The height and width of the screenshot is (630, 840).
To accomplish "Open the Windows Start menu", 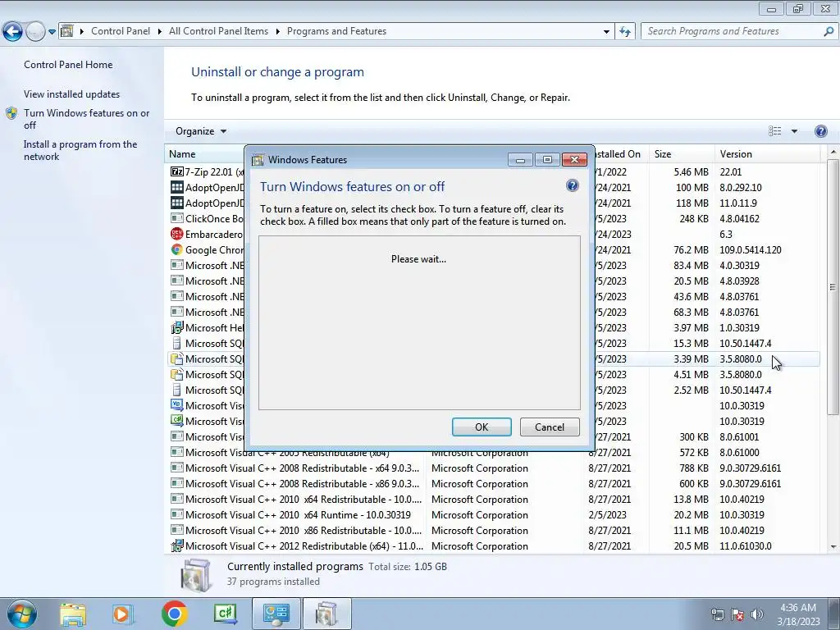I will point(22,614).
